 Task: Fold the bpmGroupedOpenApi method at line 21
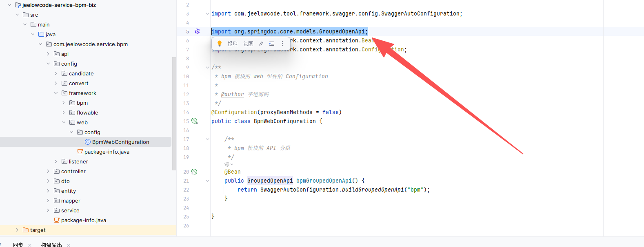207,181
